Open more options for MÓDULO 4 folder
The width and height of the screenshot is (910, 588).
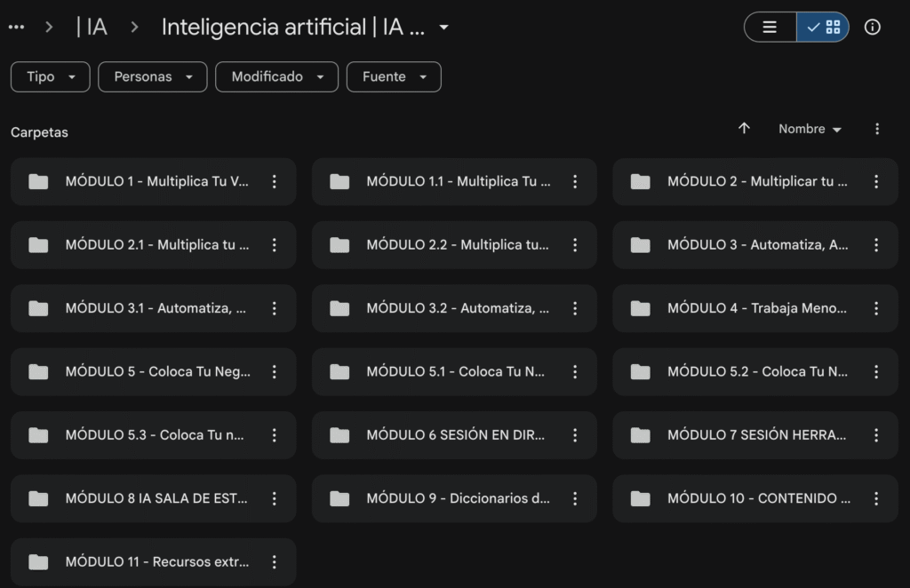click(x=876, y=309)
